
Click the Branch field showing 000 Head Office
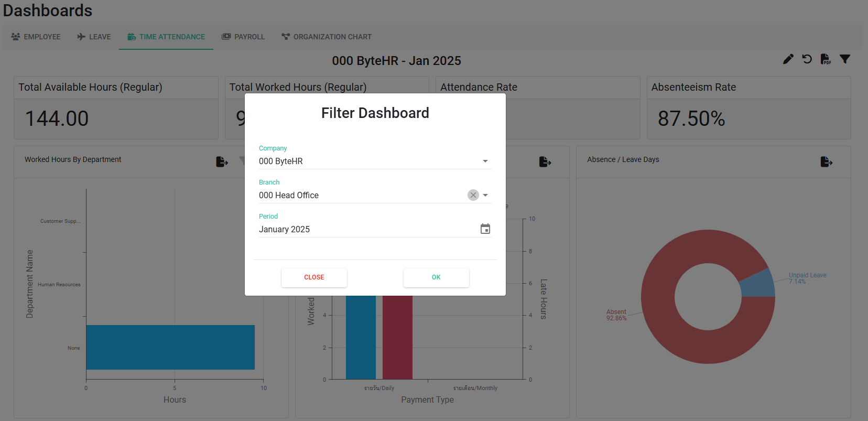(375, 195)
